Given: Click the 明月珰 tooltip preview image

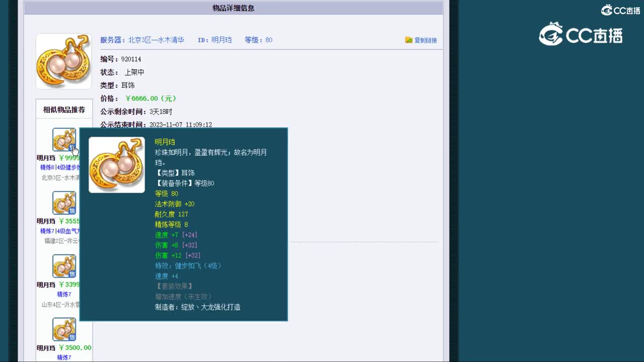Looking at the screenshot, I should tap(117, 164).
